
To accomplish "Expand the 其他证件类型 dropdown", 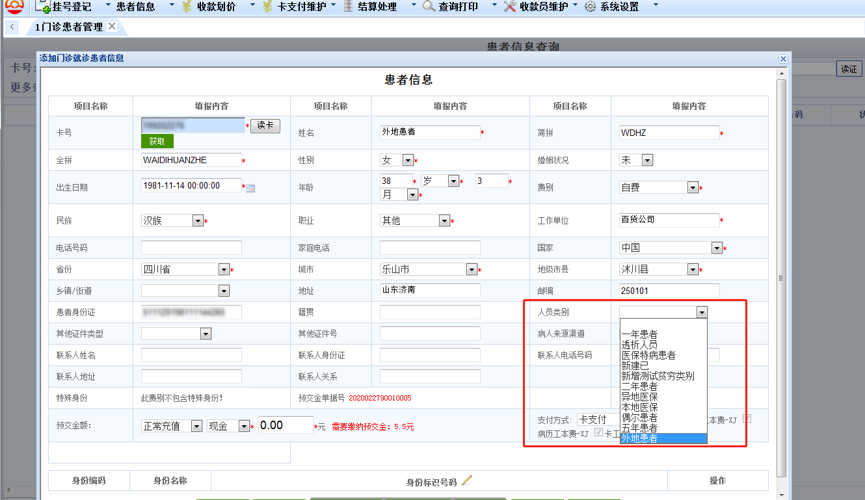I will 205,334.
